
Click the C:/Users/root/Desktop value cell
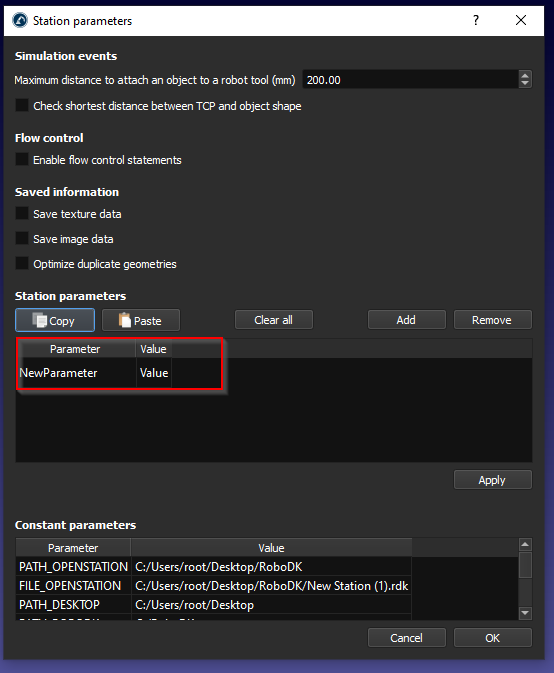[271, 604]
